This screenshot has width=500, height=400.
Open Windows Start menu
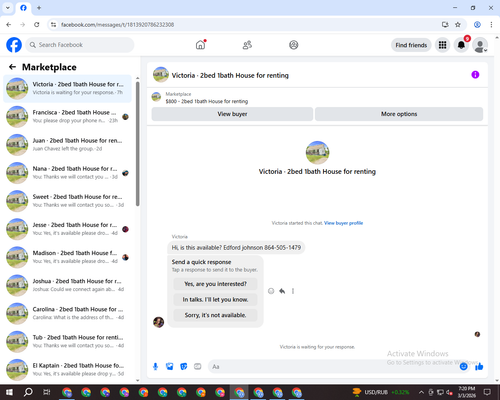(9, 392)
